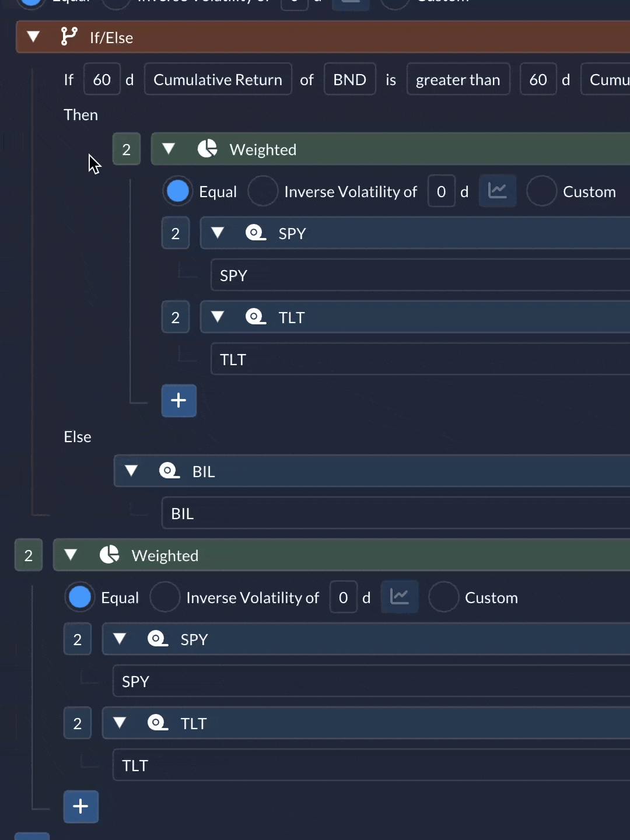Edit the Inverse Volatility days field under Then
Image resolution: width=630 pixels, height=840 pixels.
click(x=441, y=191)
